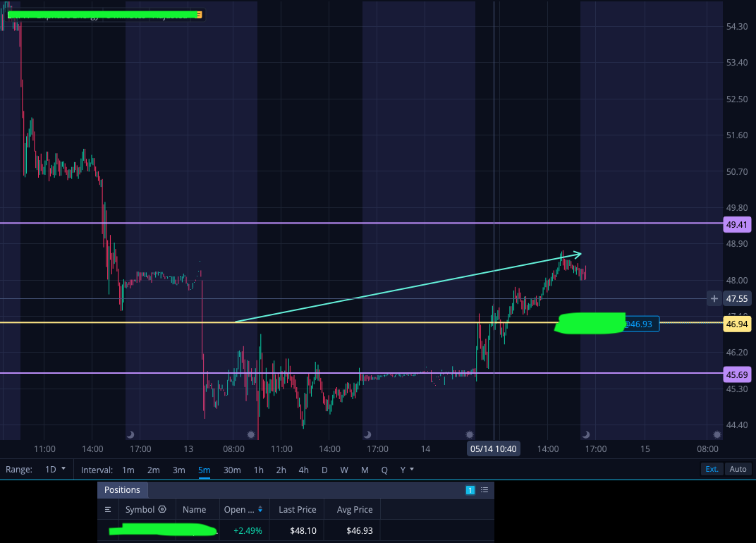Select the W weekly interval
This screenshot has height=543, width=756.
[343, 470]
